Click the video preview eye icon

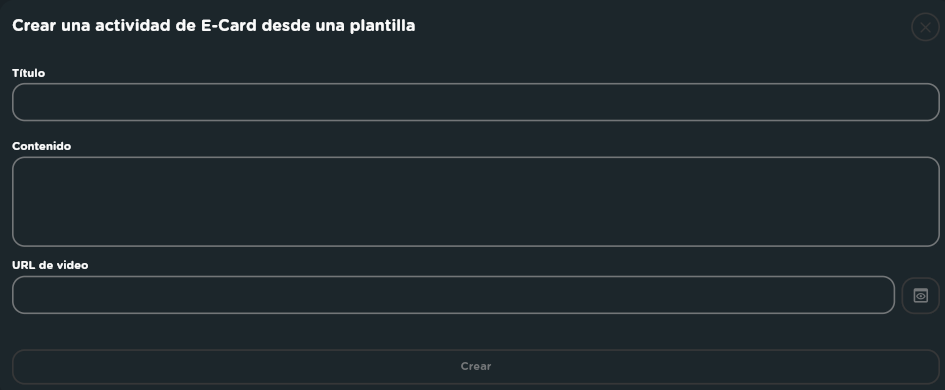(x=920, y=295)
